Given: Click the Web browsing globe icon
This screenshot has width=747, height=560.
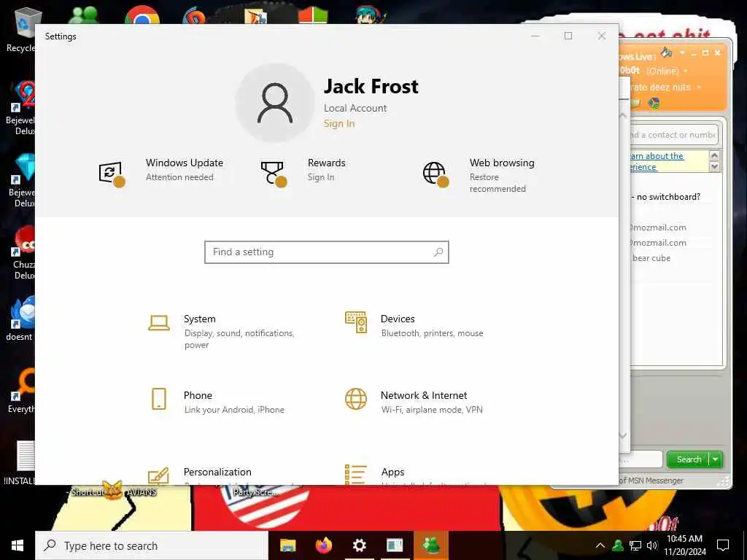Looking at the screenshot, I should coord(436,174).
